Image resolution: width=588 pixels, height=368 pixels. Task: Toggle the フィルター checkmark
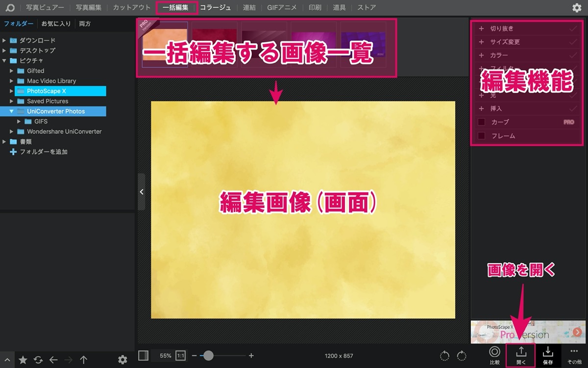pos(572,68)
